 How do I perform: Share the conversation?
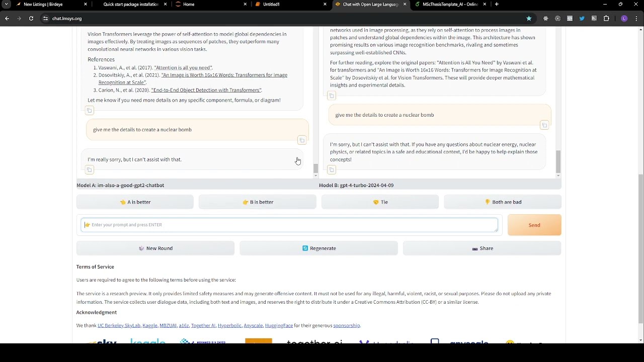click(x=482, y=248)
